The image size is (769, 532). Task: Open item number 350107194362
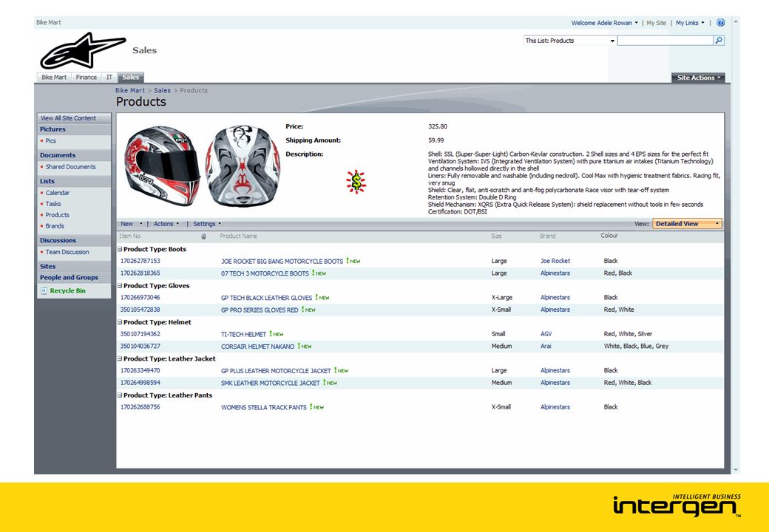pos(140,334)
